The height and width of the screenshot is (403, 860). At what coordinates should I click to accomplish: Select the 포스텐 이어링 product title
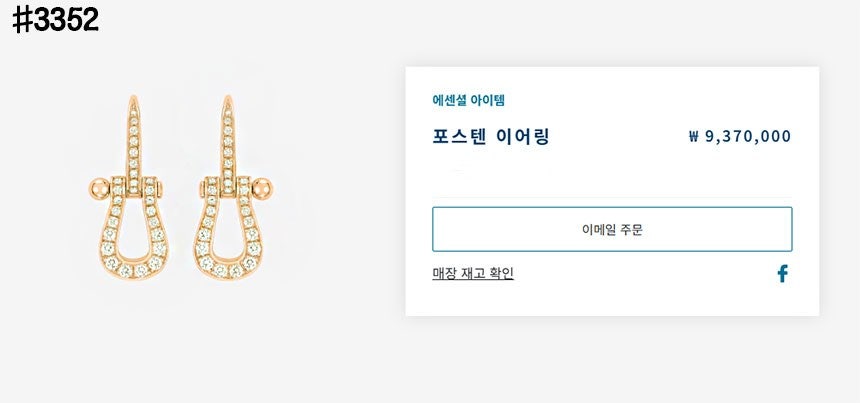click(x=491, y=137)
